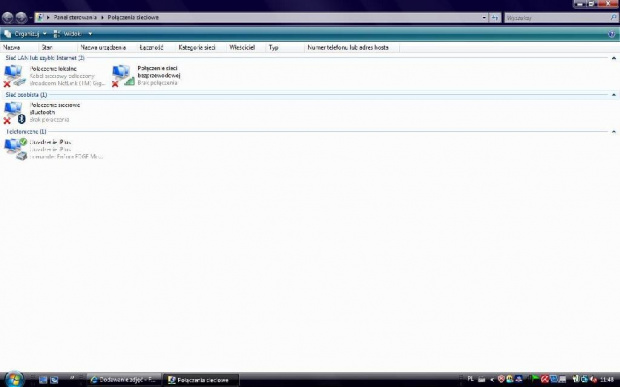Click the yellow smiley messenger tray icon
620x387 pixels.
(x=510, y=379)
